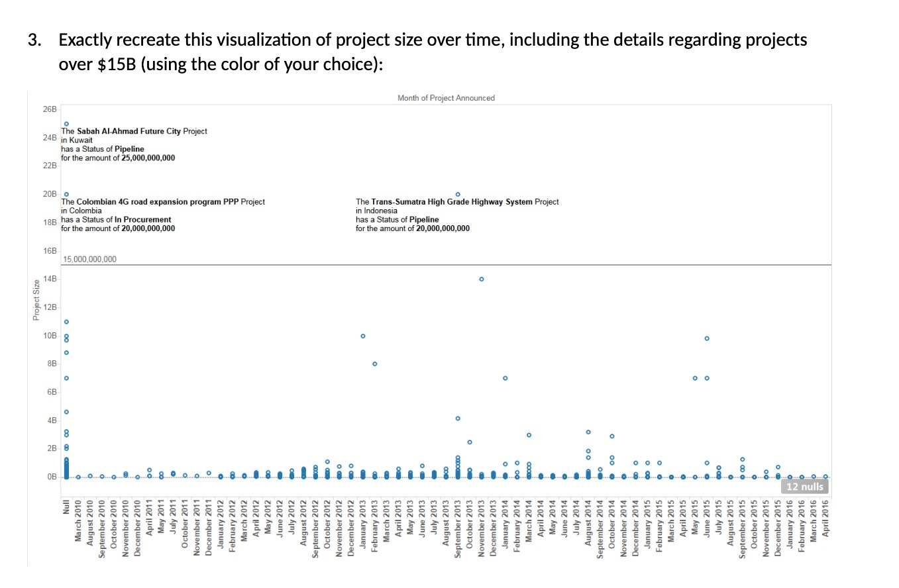Click the 'March 2010' x-axis label

78,522
